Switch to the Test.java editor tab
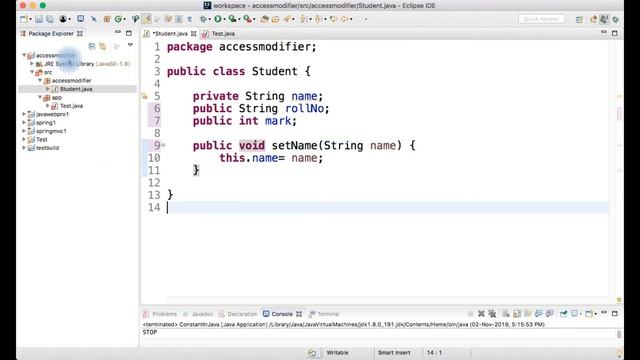This screenshot has width=640, height=360. click(223, 33)
